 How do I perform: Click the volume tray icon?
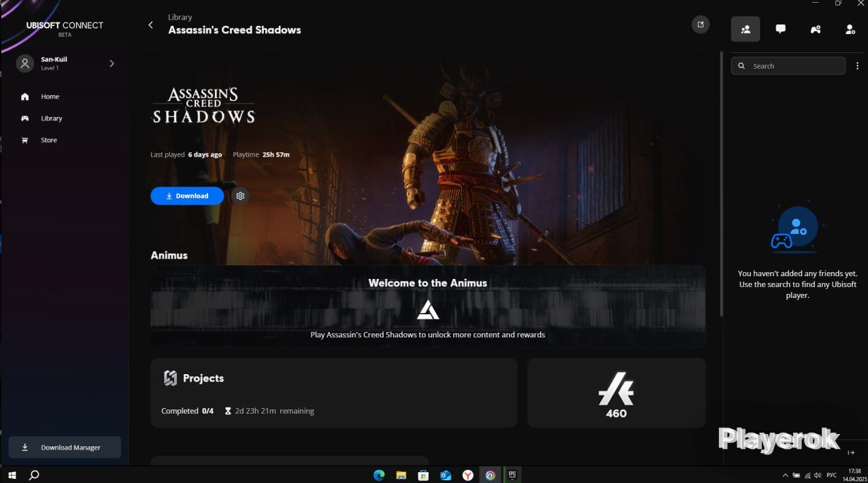(x=819, y=476)
